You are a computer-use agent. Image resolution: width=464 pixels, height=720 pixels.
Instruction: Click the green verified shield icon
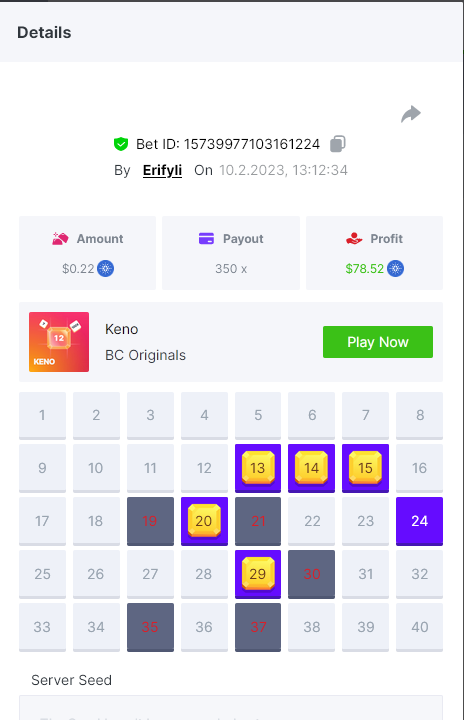(121, 144)
